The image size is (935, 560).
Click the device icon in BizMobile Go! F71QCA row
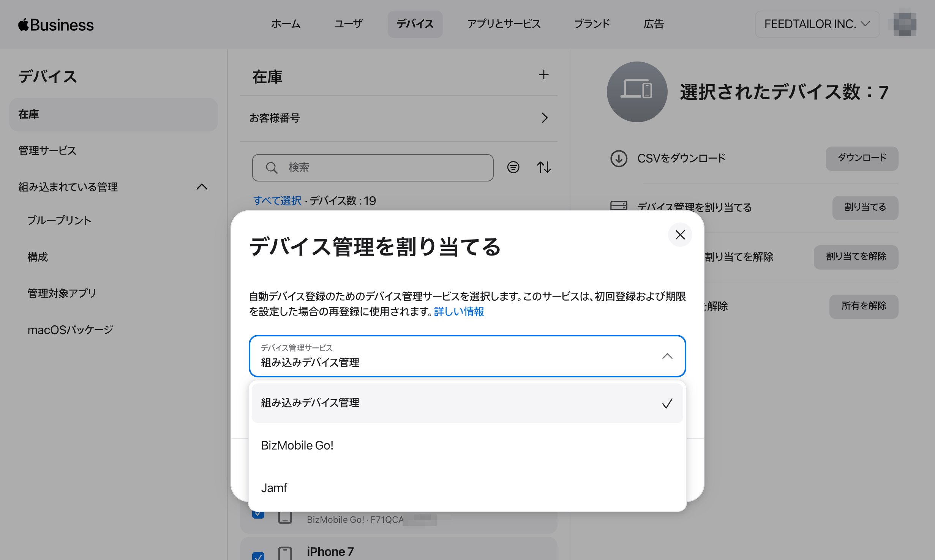coord(285,517)
